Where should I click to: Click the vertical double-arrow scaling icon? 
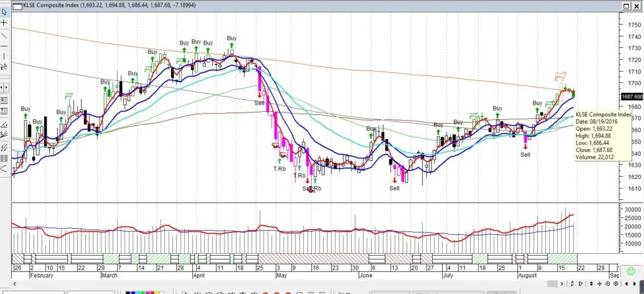point(591,284)
